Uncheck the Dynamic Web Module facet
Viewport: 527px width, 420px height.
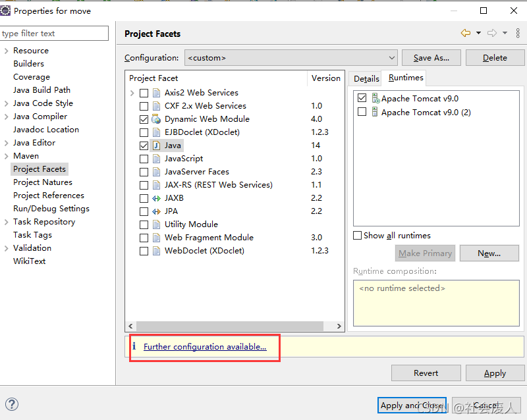[144, 119]
